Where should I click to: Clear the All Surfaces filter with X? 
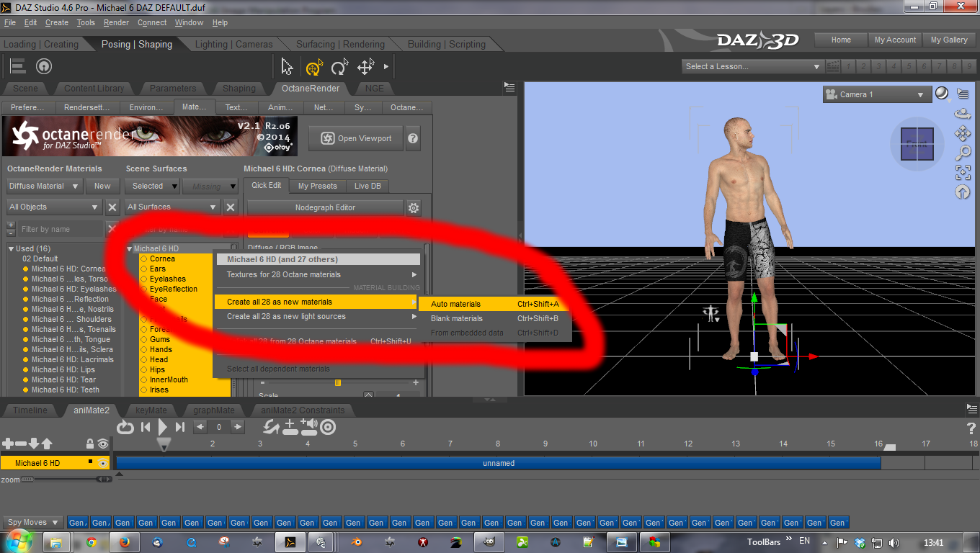[231, 207]
